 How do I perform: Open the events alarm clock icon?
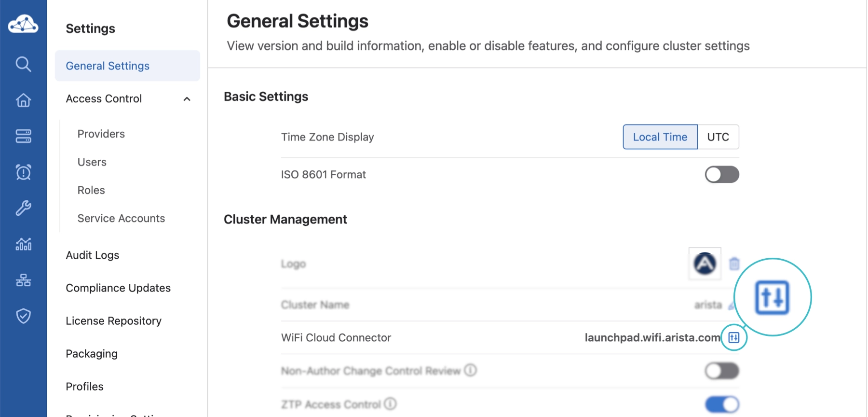(x=23, y=172)
